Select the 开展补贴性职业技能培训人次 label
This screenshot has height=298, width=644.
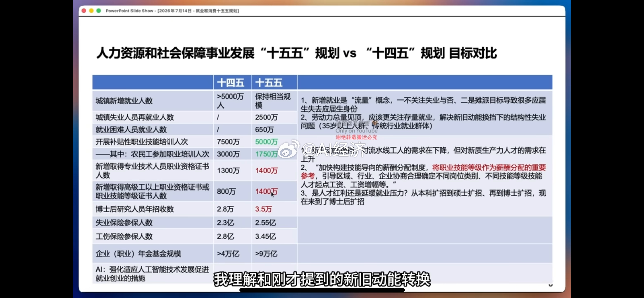pyautogui.click(x=142, y=142)
